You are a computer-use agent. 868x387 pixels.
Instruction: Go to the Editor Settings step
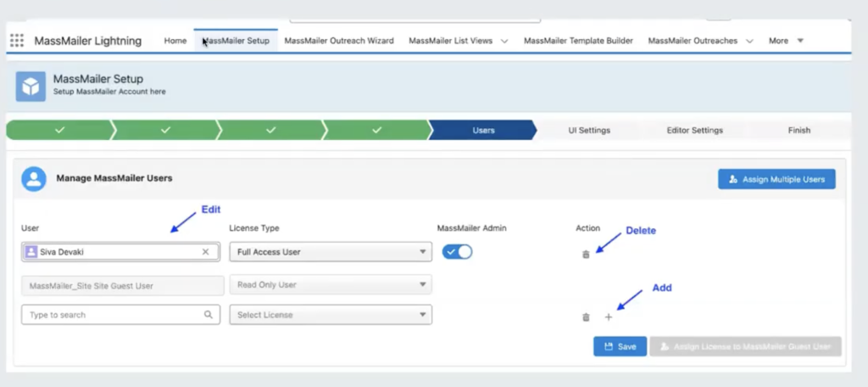click(x=695, y=131)
